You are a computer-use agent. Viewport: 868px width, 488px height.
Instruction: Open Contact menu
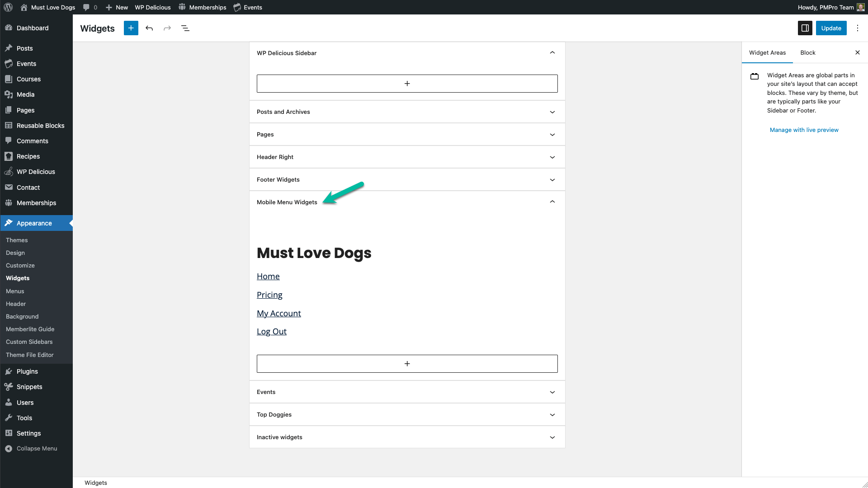pyautogui.click(x=36, y=188)
